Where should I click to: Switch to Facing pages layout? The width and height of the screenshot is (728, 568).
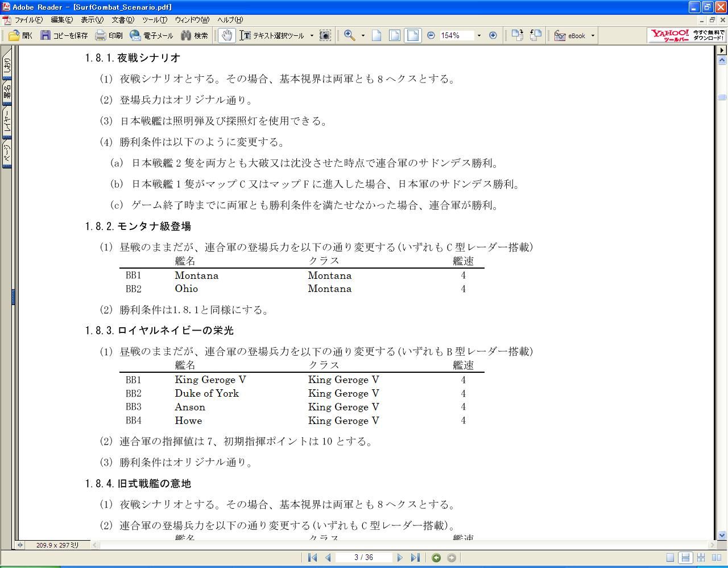(x=715, y=558)
